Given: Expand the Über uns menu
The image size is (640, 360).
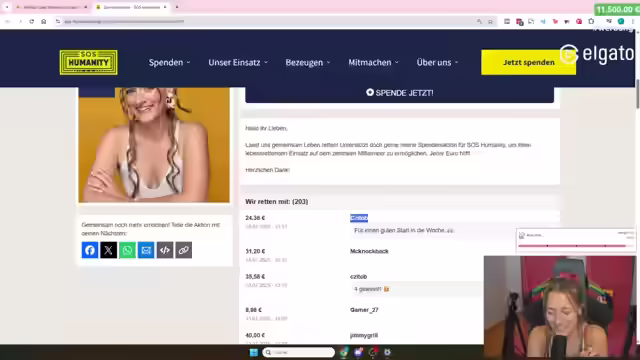Looking at the screenshot, I should (x=437, y=62).
